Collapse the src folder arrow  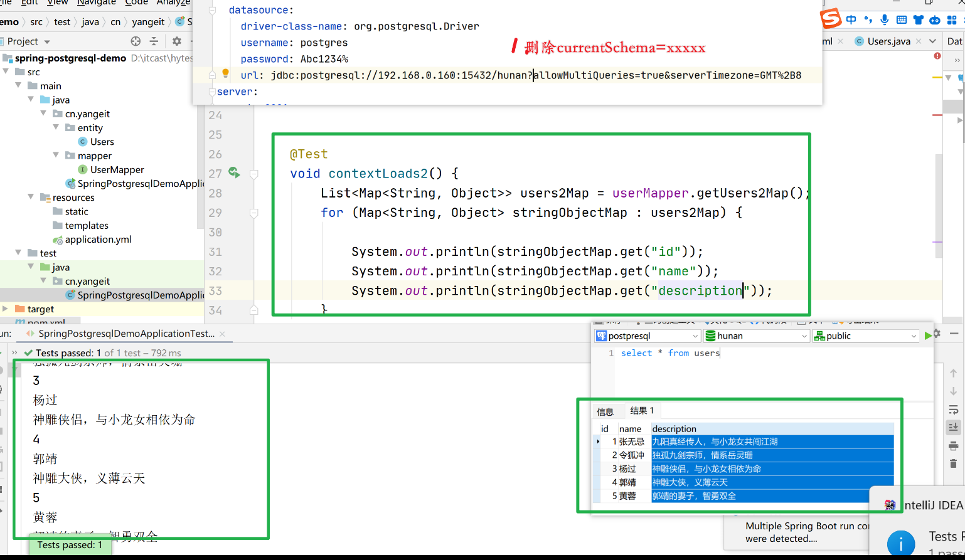6,71
